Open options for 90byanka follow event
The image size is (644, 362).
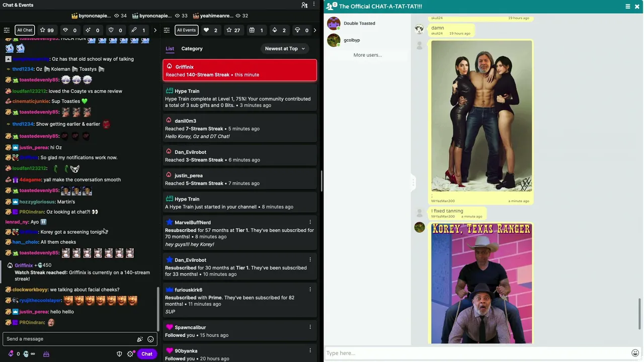click(x=310, y=351)
